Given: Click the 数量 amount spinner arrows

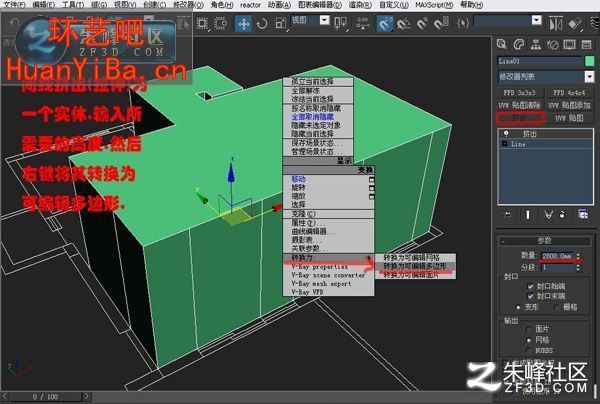Looking at the screenshot, I should [x=579, y=256].
